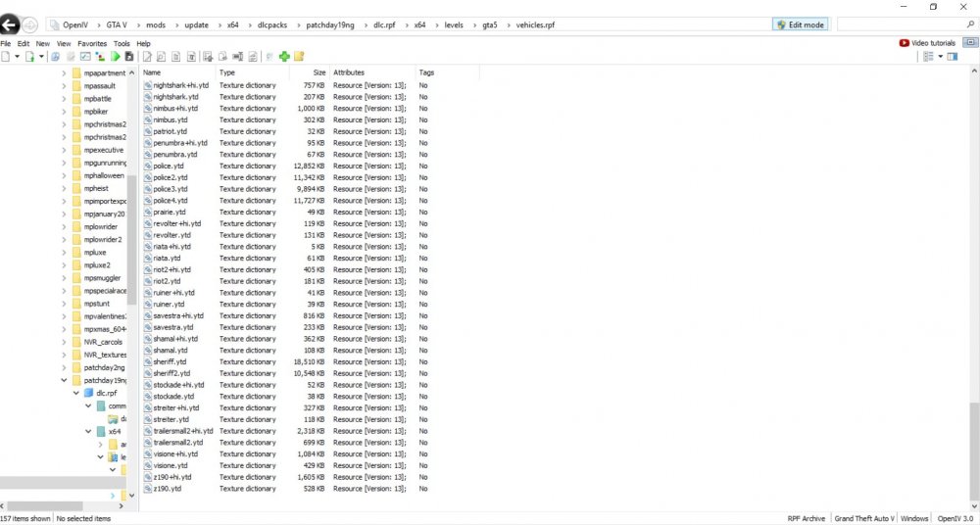Click the blue globe toolbar icon
The image size is (980, 525).
(55, 57)
